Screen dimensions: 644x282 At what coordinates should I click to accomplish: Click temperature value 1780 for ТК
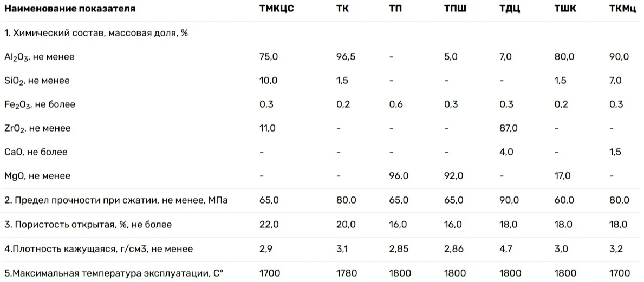click(347, 273)
